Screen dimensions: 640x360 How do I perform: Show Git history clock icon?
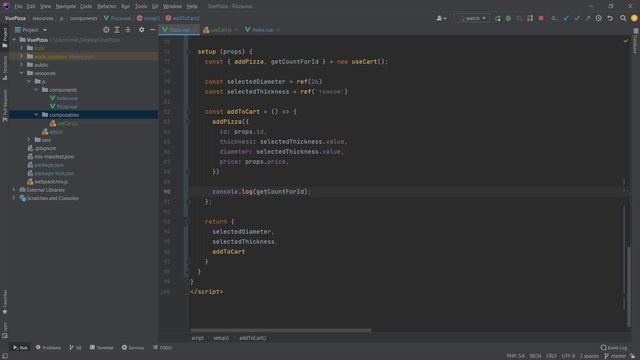tap(598, 18)
